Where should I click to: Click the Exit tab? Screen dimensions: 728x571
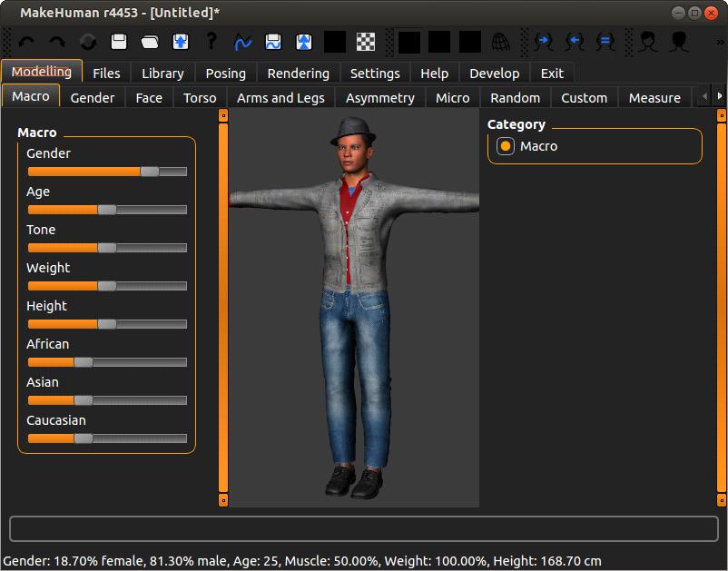click(x=552, y=74)
